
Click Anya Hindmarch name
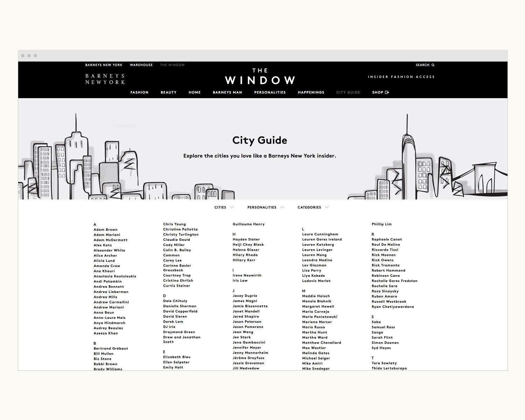coord(110,323)
